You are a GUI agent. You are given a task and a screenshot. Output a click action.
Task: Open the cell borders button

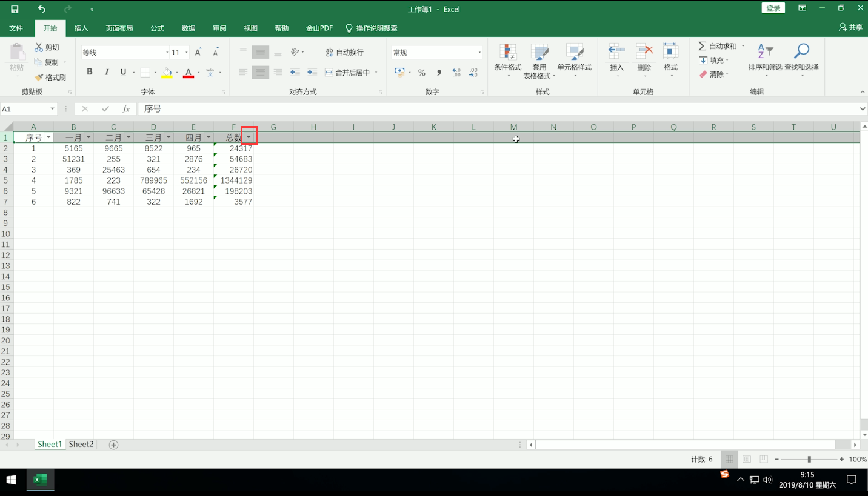pyautogui.click(x=145, y=73)
